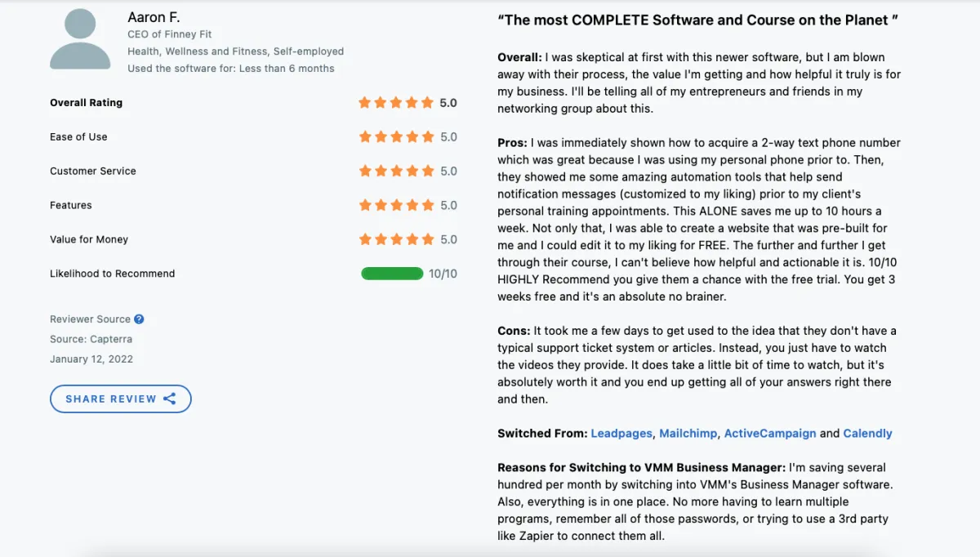Viewport: 980px width, 557px height.
Task: Click the Reviewer Source label
Action: (90, 319)
